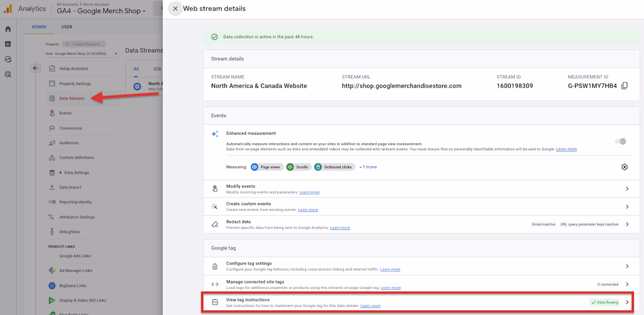
Task: Click the Audiences icon
Action: [52, 143]
